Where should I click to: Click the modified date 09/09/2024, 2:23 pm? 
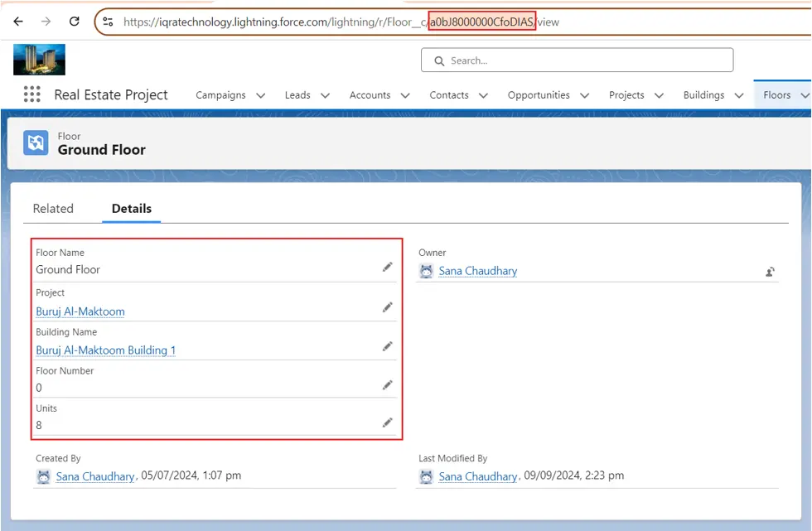573,475
